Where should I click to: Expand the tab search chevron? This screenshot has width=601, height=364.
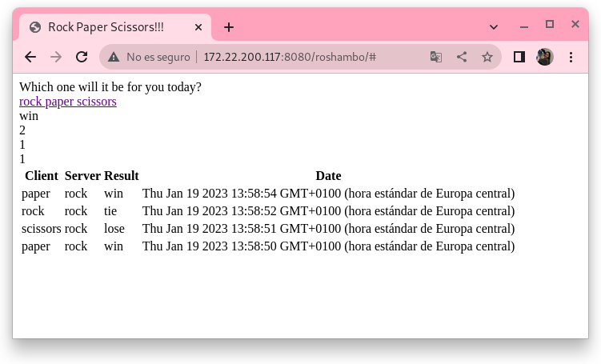494,26
